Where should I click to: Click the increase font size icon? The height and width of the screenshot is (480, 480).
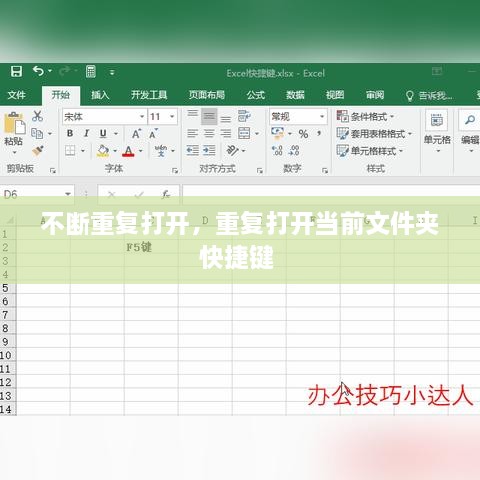pos(136,134)
